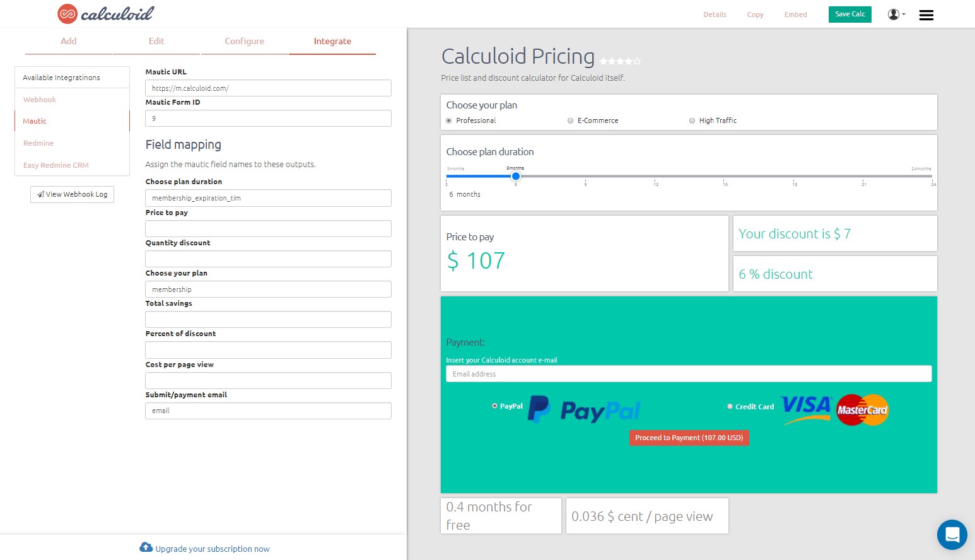Click the MasterCard logo
Viewport: 975px width, 560px height.
click(x=862, y=410)
